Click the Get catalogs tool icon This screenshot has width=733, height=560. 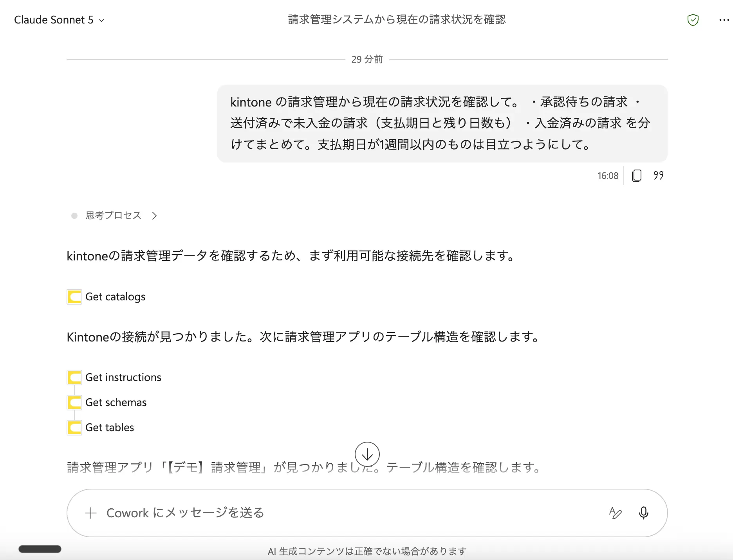(74, 297)
